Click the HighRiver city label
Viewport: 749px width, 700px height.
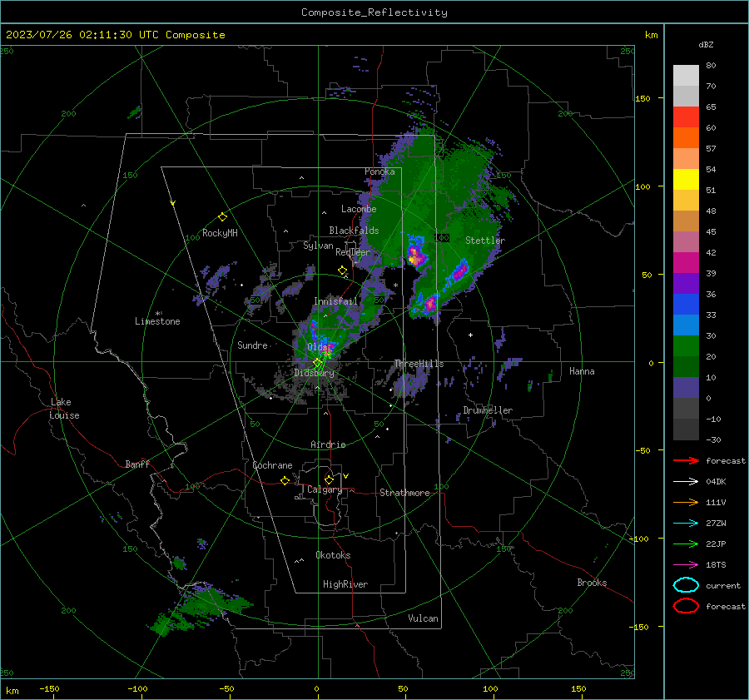tap(345, 584)
